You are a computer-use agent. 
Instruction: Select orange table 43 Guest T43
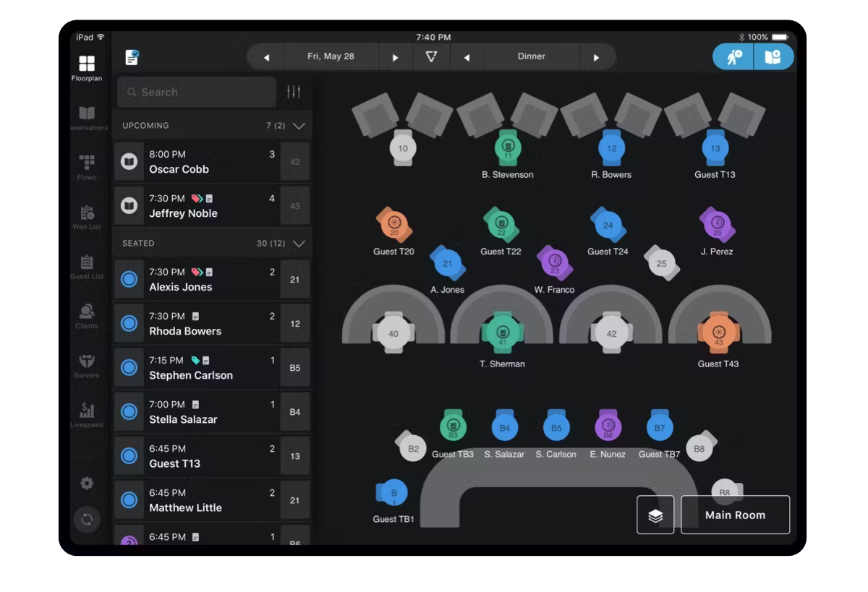pos(718,333)
